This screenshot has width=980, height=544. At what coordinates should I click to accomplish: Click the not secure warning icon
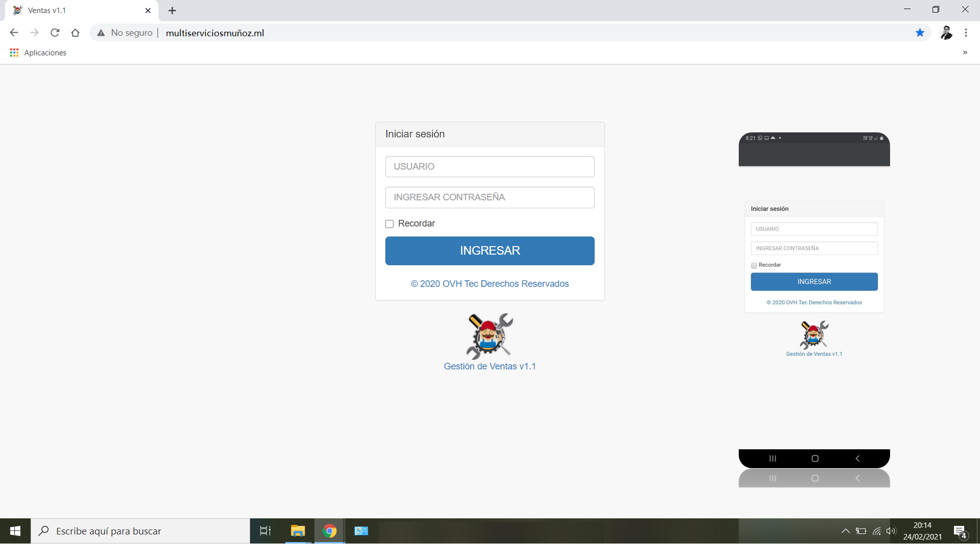(101, 33)
